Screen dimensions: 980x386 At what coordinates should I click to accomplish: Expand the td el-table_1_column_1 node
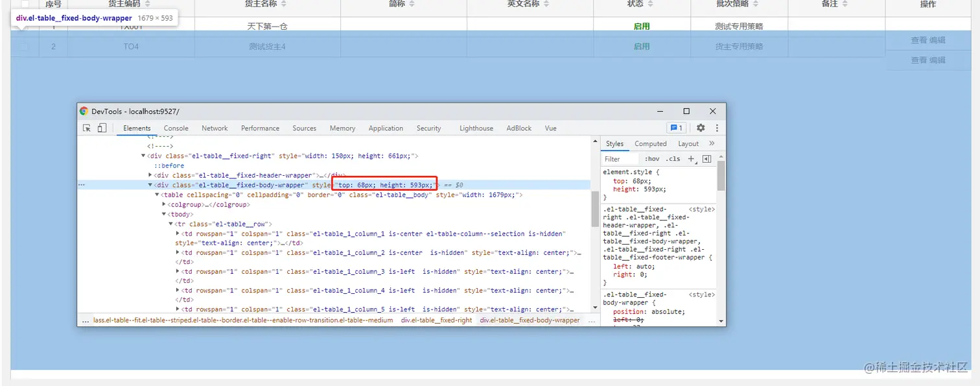[178, 234]
